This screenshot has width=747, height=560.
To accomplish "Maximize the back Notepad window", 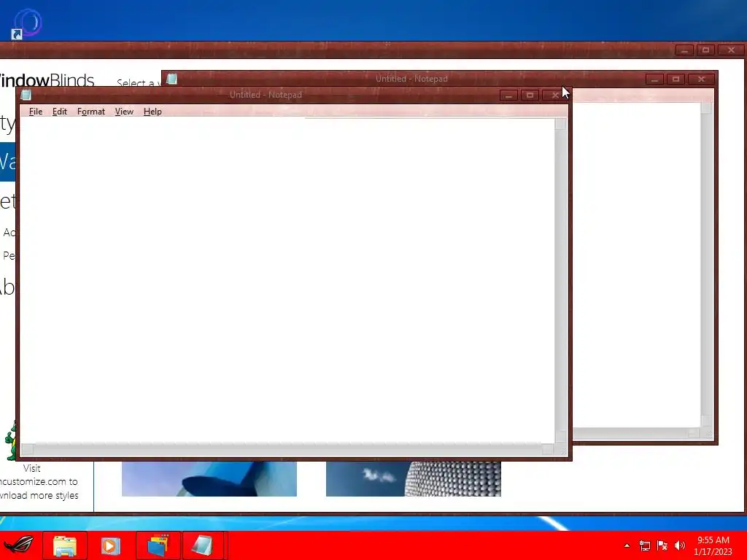I will (676, 79).
